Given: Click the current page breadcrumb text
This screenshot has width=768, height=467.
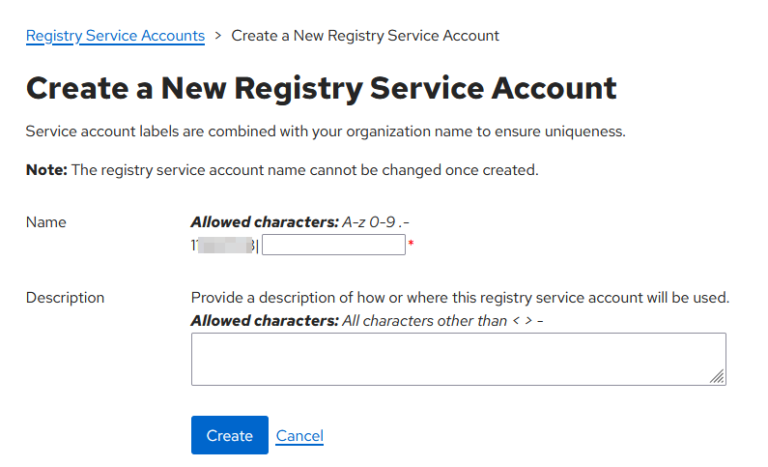Looking at the screenshot, I should click(x=365, y=36).
